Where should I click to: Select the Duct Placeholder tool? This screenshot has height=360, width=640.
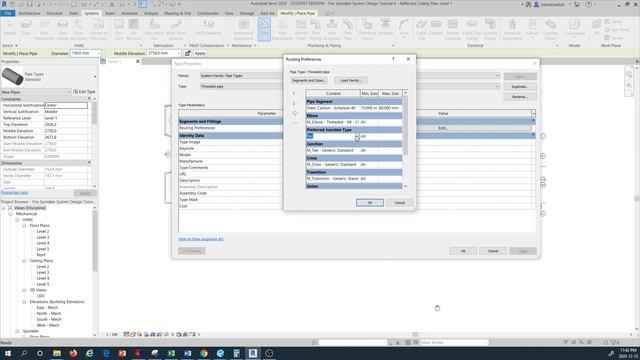pyautogui.click(x=44, y=28)
